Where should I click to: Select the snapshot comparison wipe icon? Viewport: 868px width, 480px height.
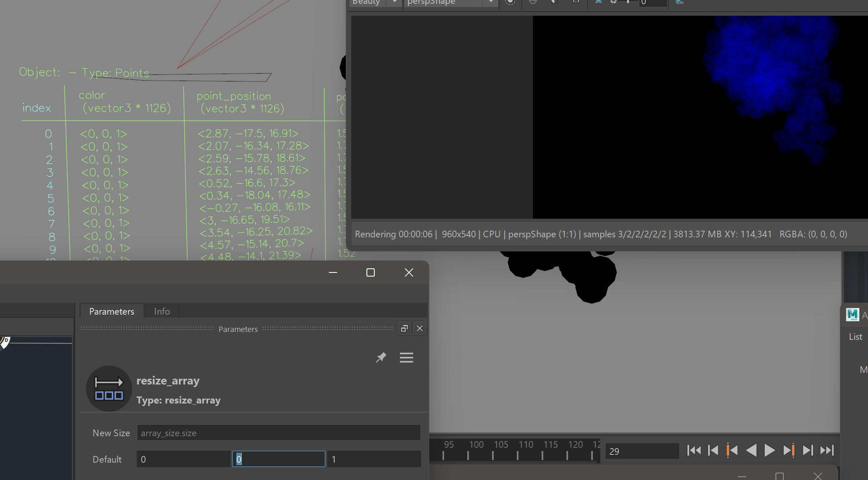(x=554, y=1)
